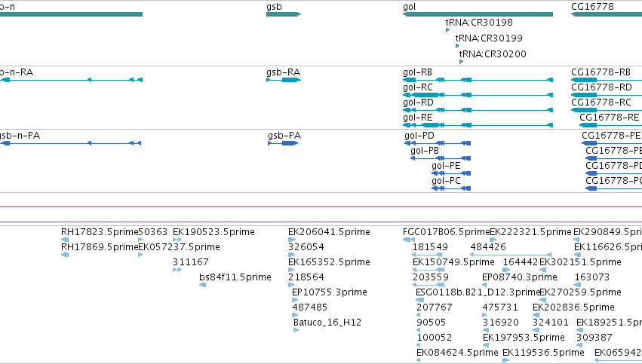Image resolution: width=642 pixels, height=364 pixels.
Task: Click EST 311167
Action: [190, 262]
